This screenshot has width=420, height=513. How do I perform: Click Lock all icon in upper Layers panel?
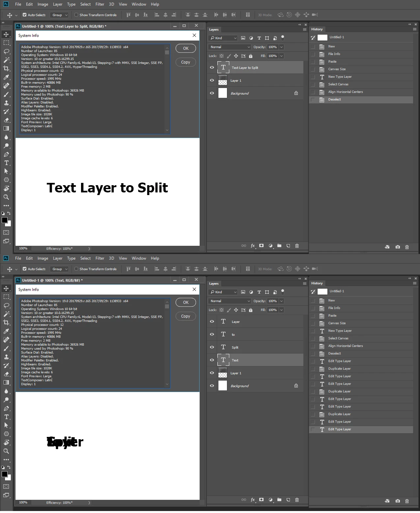coord(251,56)
